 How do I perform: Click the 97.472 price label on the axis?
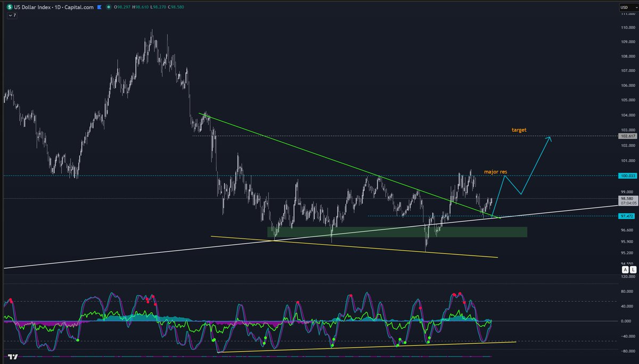pos(626,216)
